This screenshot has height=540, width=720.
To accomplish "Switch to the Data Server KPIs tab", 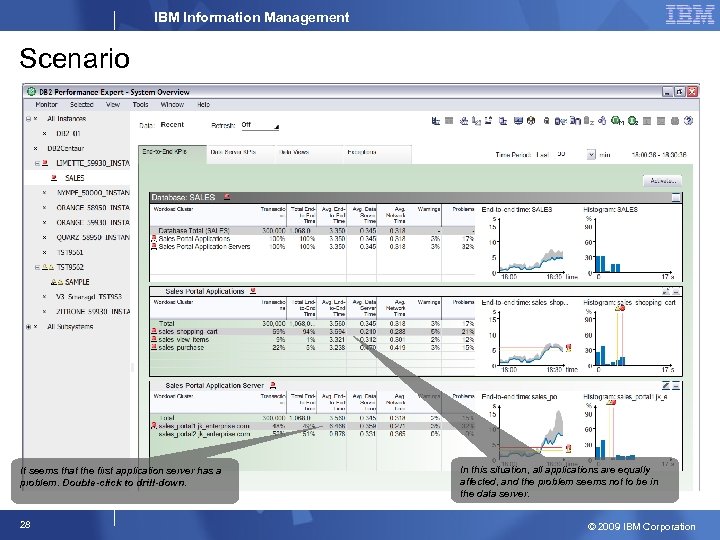I will coord(242,155).
